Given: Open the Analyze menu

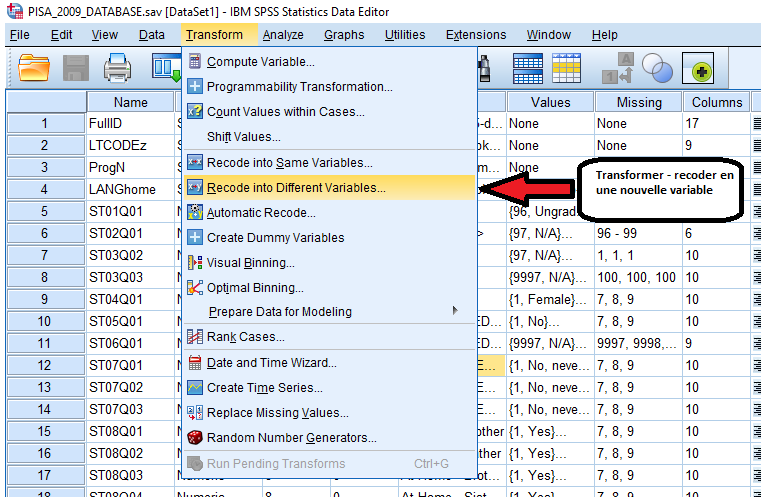Looking at the screenshot, I should 283,35.
